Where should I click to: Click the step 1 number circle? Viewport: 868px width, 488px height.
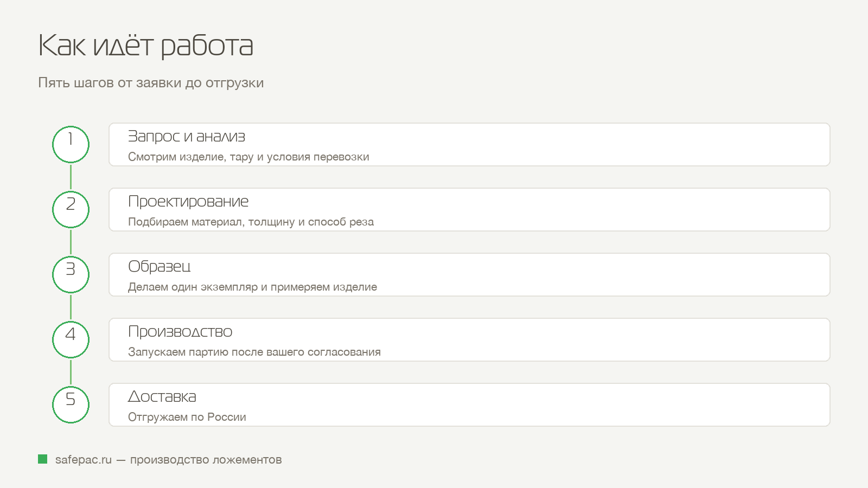pos(71,144)
